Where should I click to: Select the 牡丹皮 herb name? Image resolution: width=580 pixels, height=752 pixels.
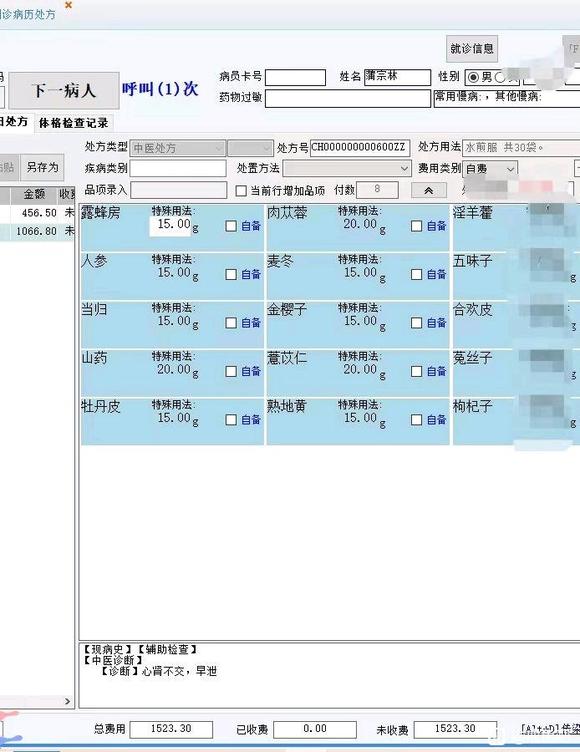100,407
